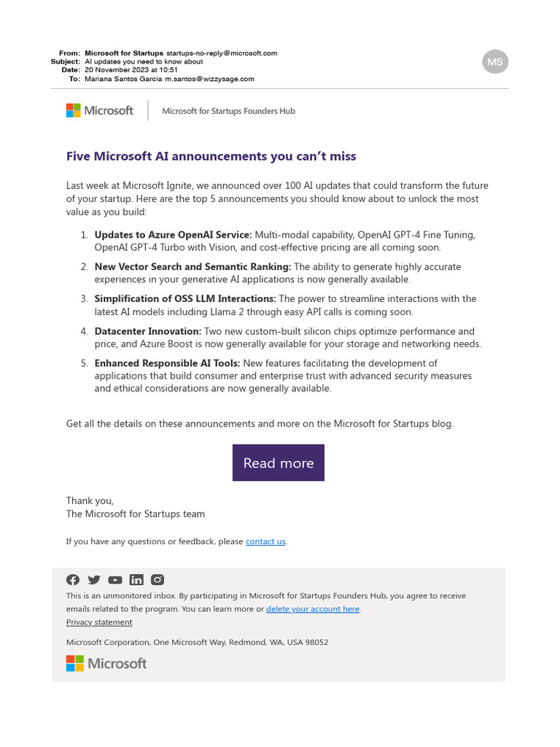Viewport: 560px width, 747px height.
Task: Select the Five Microsoft AI announcements heading
Action: (211, 156)
